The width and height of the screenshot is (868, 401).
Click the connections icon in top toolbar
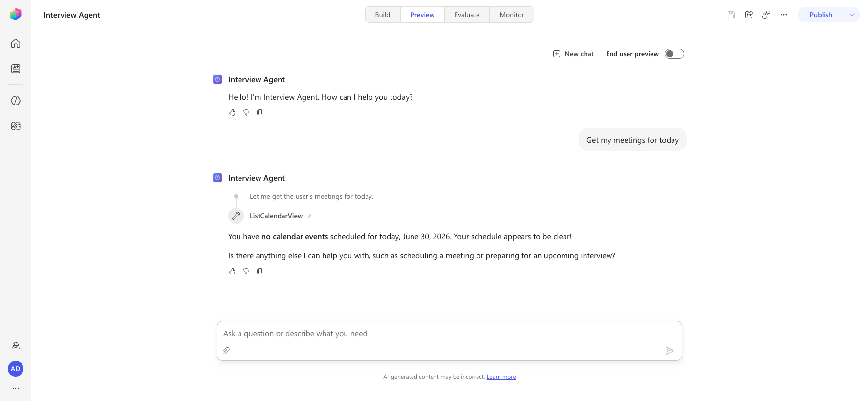coord(766,15)
